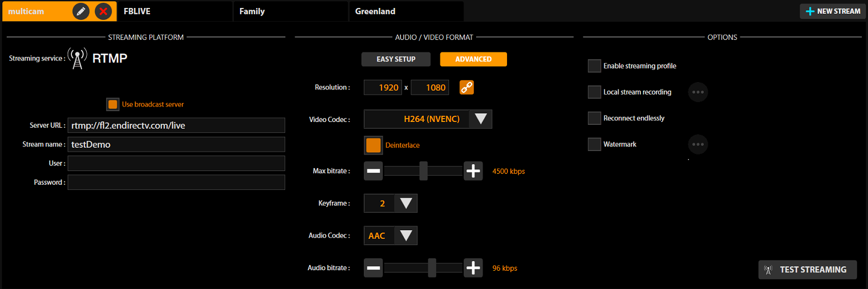Switch to the FBLIVE stream tab
The image size is (868, 289).
coord(175,11)
